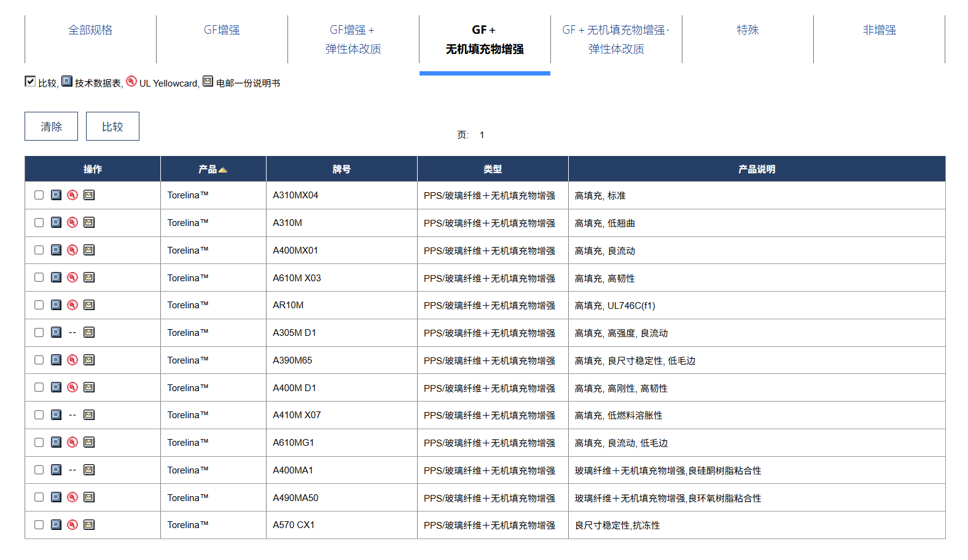Open technical datasheet for A390M65
This screenshot has width=968, height=560.
[56, 360]
